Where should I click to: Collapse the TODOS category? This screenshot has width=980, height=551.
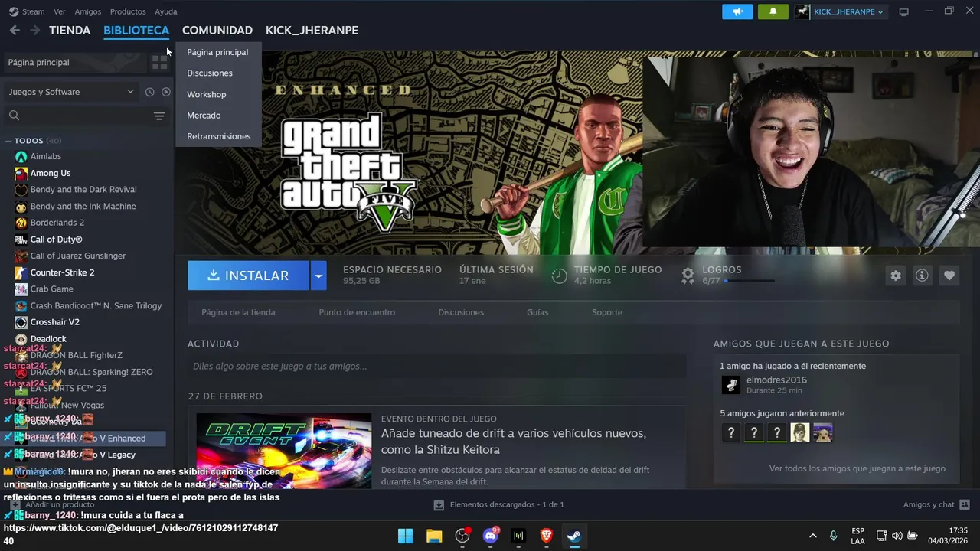(x=8, y=141)
